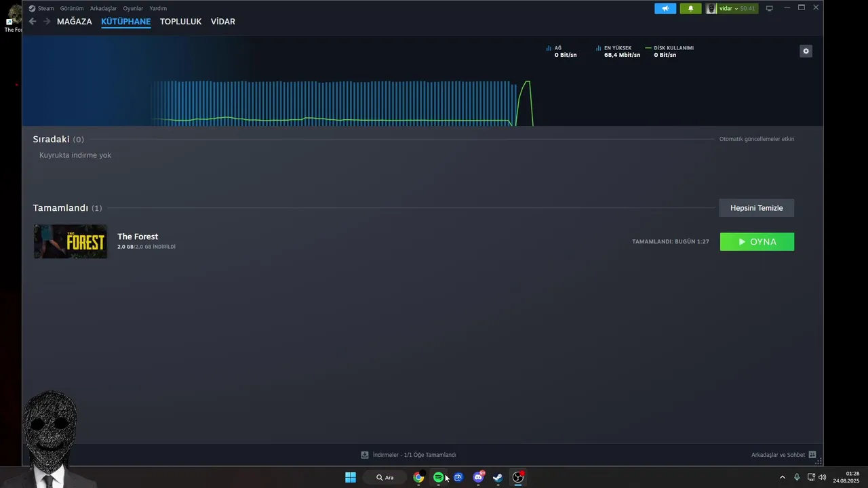Go forward with the navigation arrow
The image size is (868, 488).
click(x=47, y=22)
